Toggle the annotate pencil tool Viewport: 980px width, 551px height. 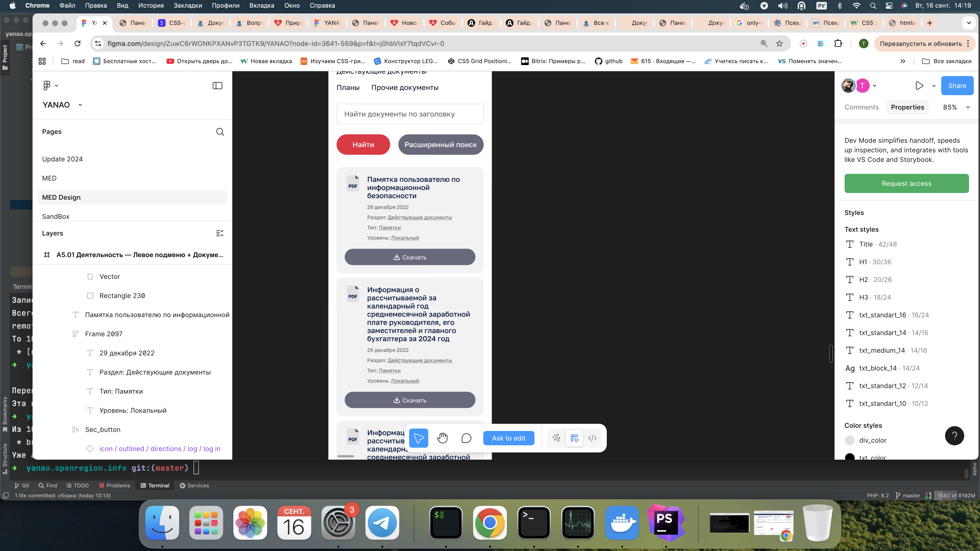pos(556,438)
